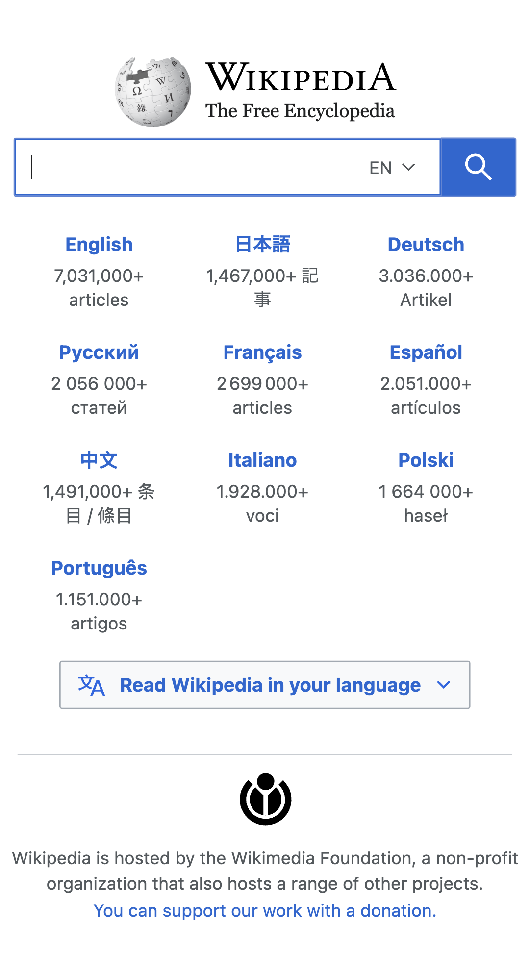530x980 pixels.
Task: Open the Español Wikipedia link
Action: (x=426, y=352)
